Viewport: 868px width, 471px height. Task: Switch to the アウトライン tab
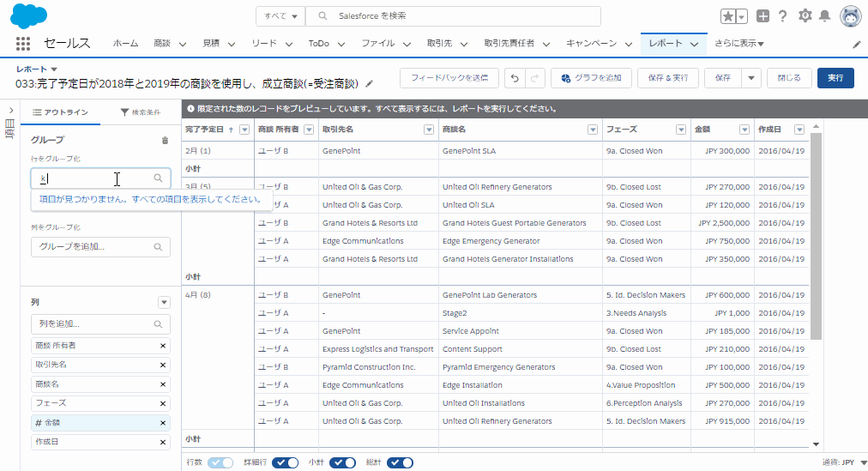coord(60,112)
